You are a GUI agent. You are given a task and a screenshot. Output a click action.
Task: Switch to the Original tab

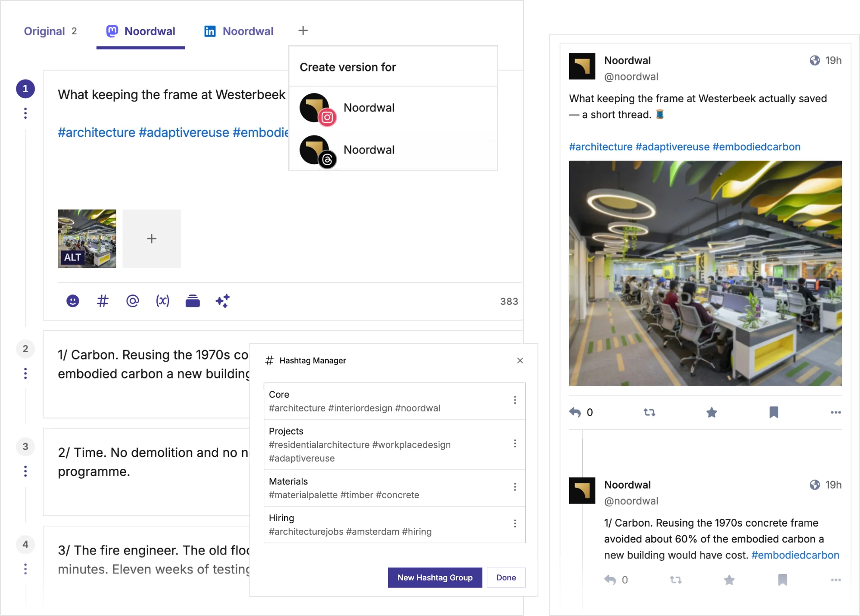tap(50, 31)
